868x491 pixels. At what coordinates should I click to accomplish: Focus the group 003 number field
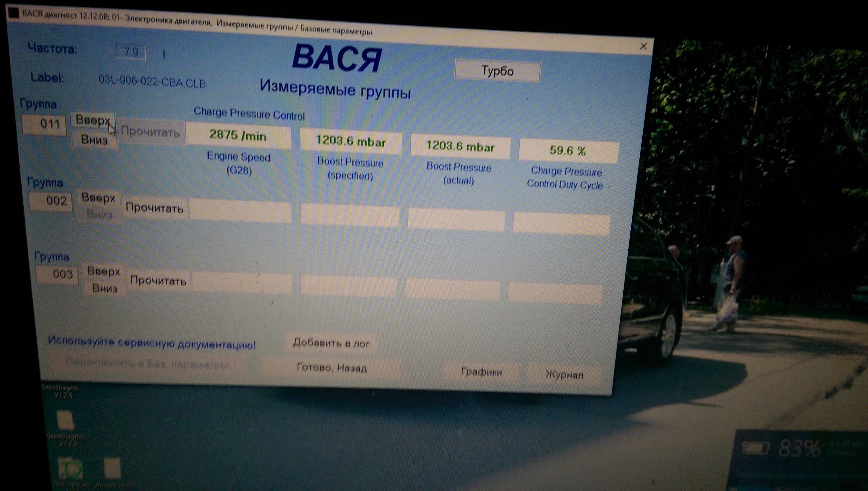(57, 275)
